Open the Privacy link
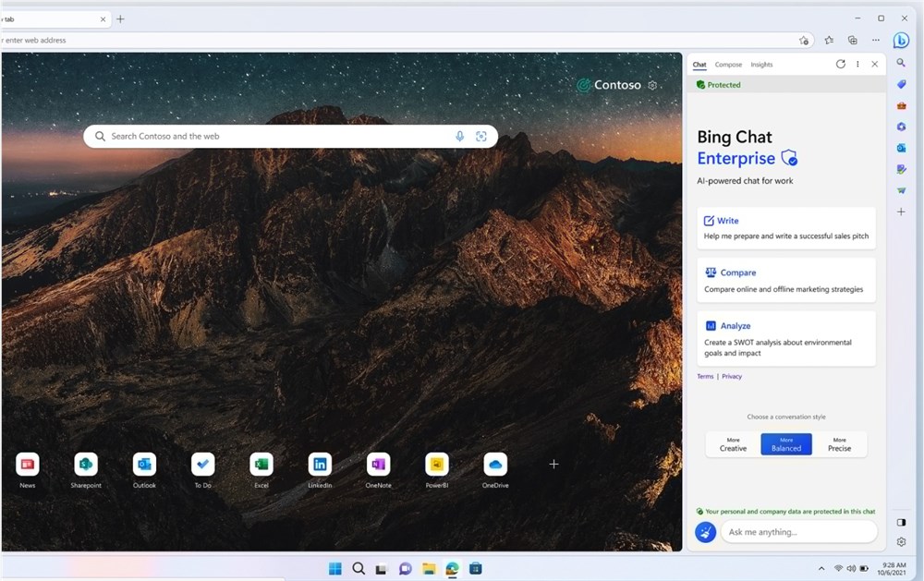The image size is (924, 581). pyautogui.click(x=732, y=376)
